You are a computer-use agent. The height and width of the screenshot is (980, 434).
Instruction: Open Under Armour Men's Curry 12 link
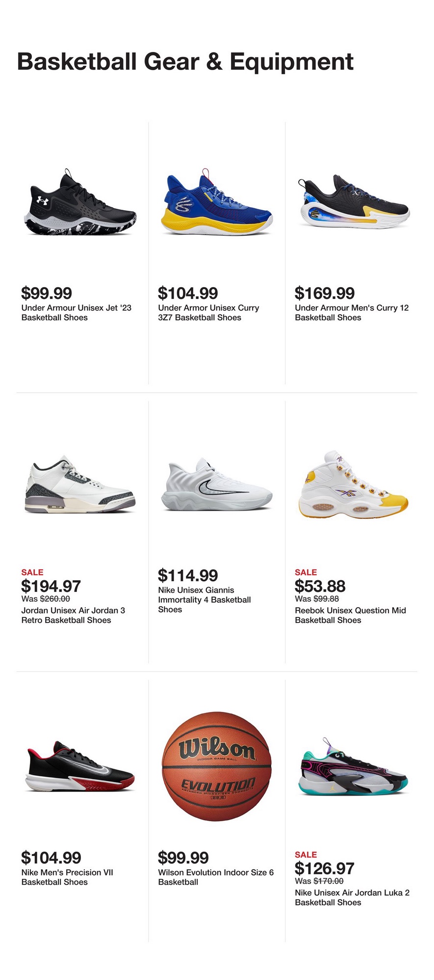[x=352, y=313]
